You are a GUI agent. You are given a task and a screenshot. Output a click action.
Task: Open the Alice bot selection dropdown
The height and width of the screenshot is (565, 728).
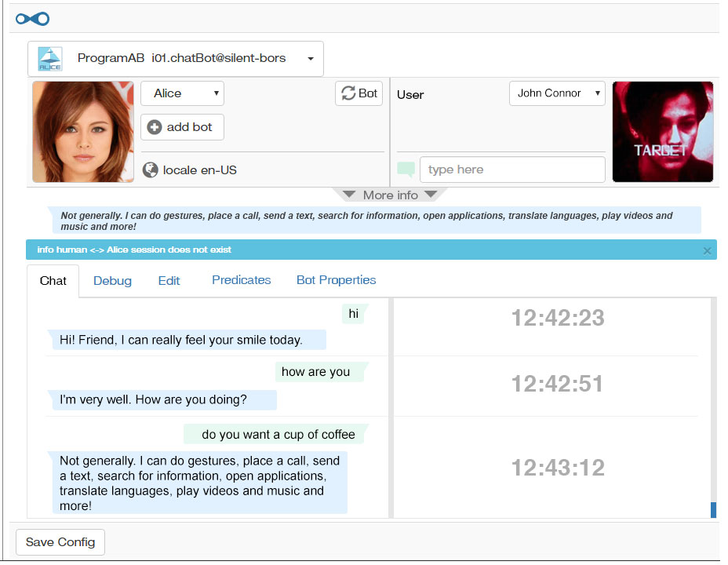coord(182,93)
